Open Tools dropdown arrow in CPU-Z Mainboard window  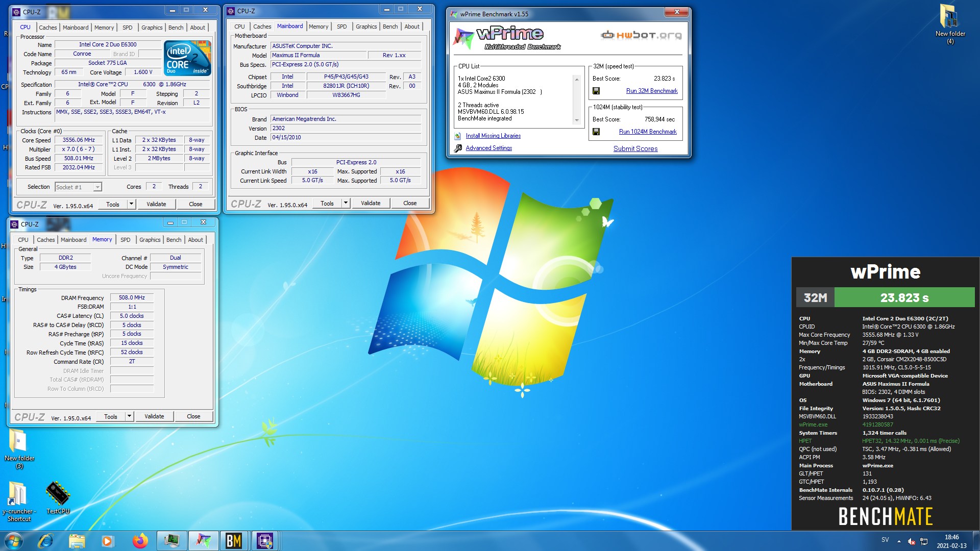(346, 203)
